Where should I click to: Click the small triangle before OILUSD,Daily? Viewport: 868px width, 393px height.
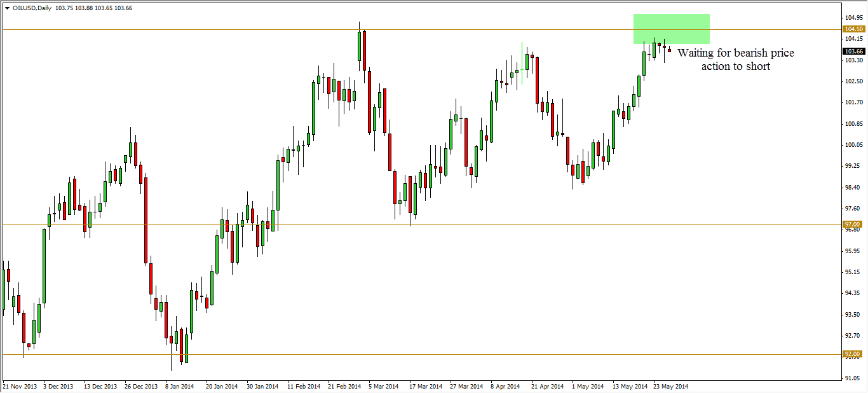click(6, 8)
